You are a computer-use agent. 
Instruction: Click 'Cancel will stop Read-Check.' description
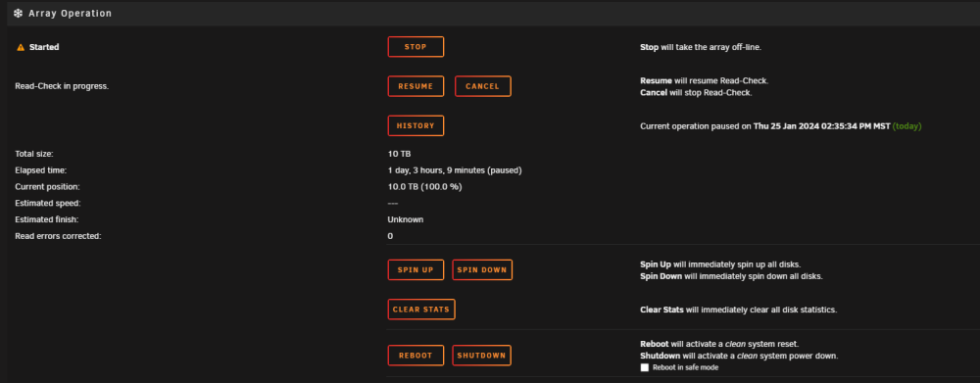pyautogui.click(x=696, y=93)
